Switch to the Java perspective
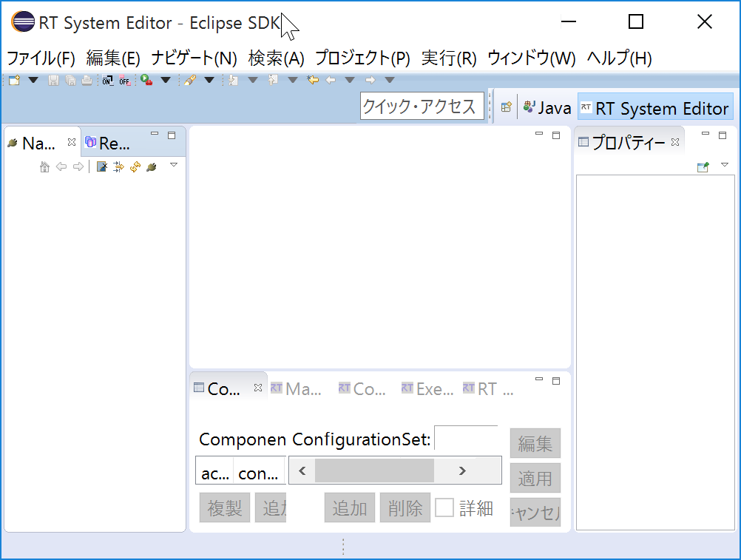 point(547,108)
